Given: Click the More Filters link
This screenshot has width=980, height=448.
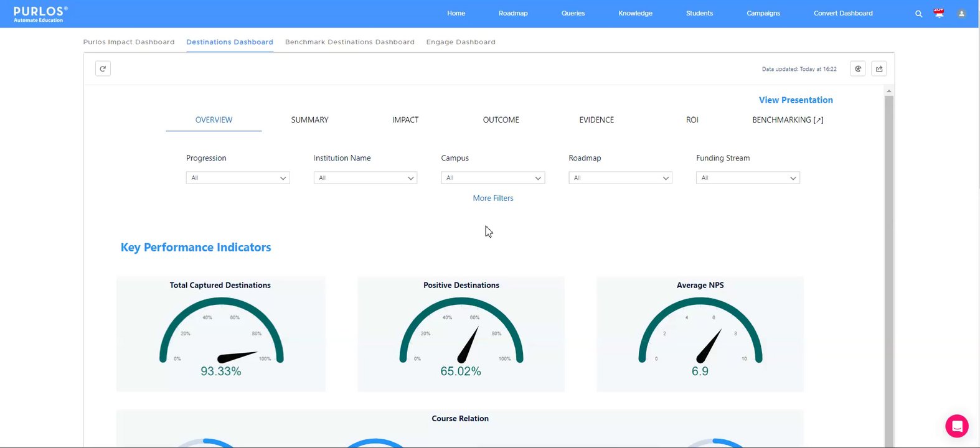Looking at the screenshot, I should tap(493, 198).
